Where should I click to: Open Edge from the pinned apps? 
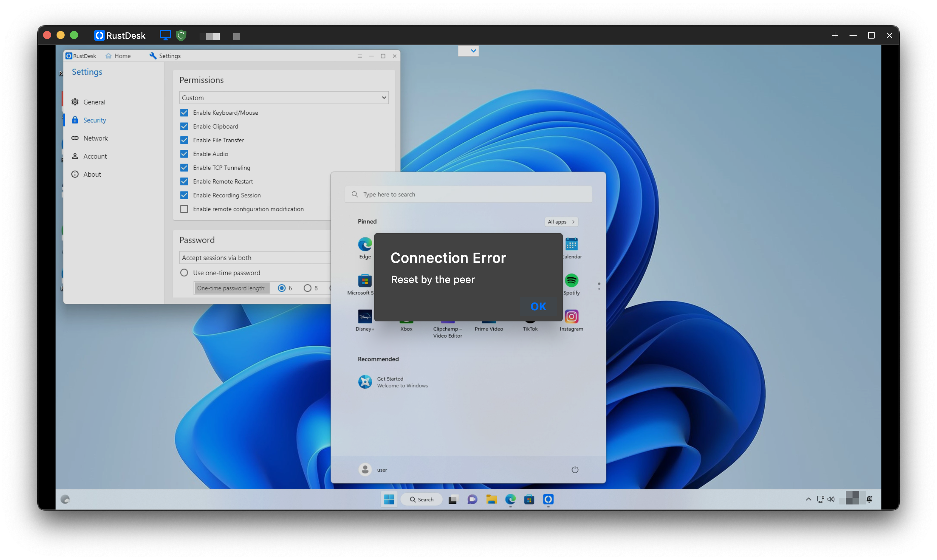[x=365, y=248]
